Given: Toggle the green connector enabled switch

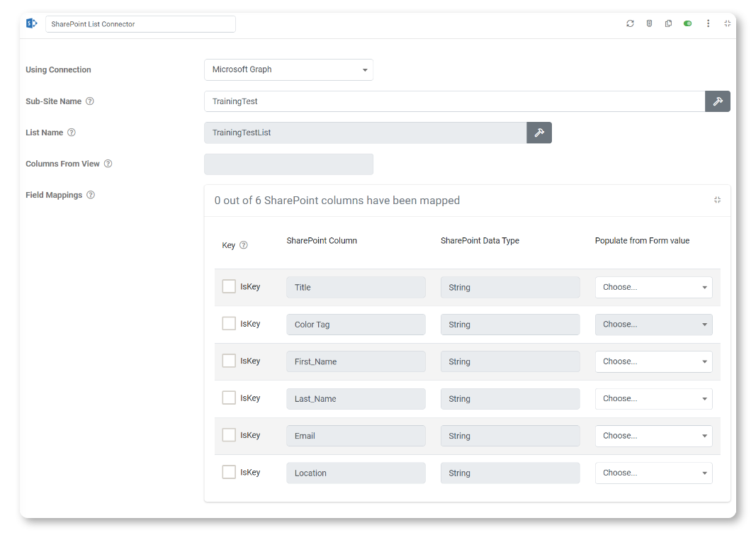Looking at the screenshot, I should click(x=687, y=23).
